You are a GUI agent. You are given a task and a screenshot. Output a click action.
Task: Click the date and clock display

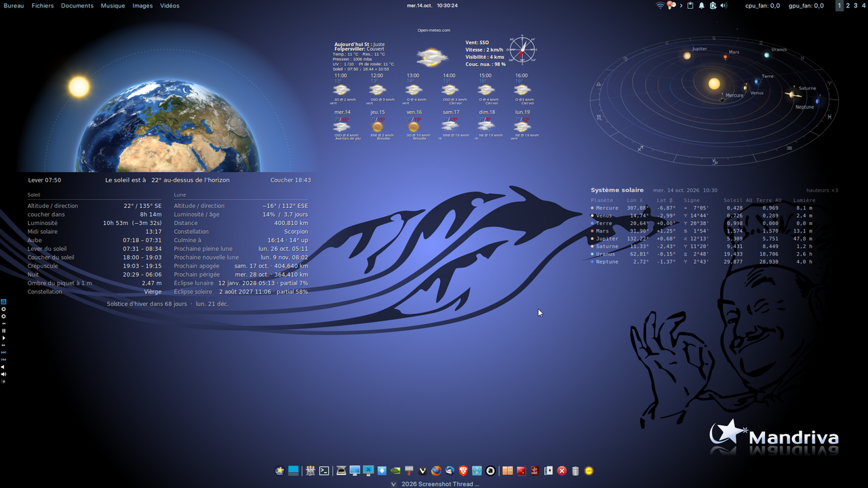click(x=432, y=5)
